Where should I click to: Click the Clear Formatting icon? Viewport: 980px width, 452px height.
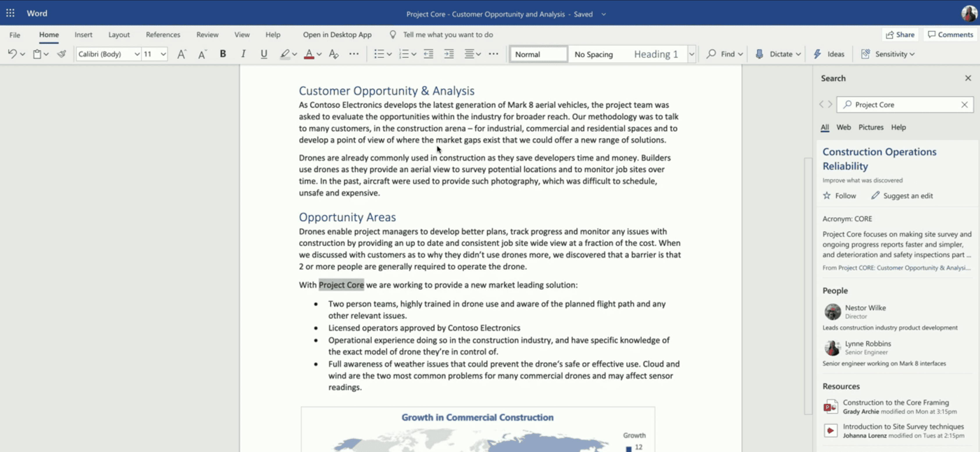334,54
